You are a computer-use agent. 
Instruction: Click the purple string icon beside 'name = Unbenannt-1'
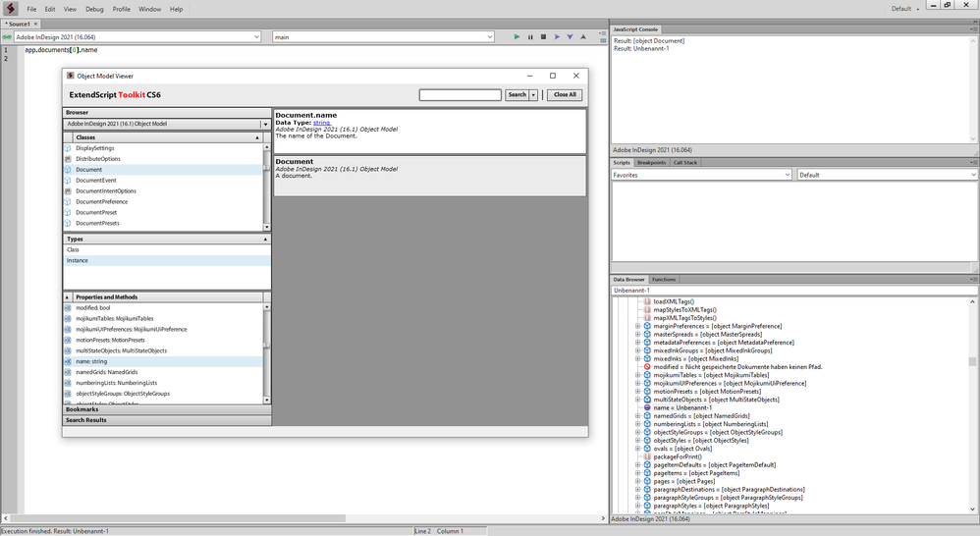click(x=647, y=408)
